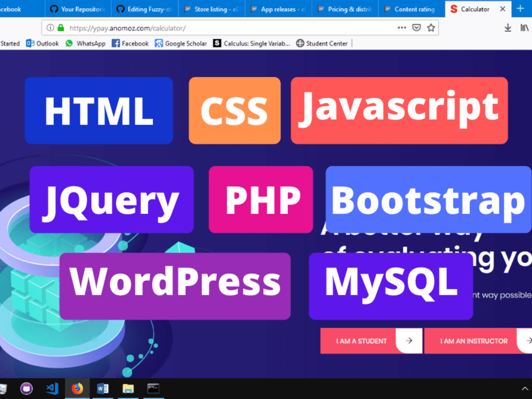Viewport: 532px width, 399px height.
Task: Switch to the Editing Fuzzy tab
Action: 145,9
